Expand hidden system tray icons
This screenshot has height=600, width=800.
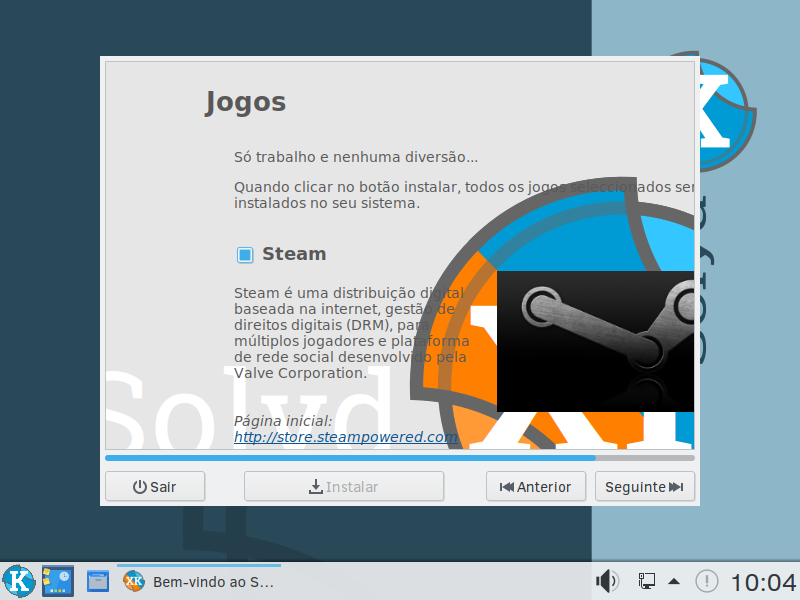tap(674, 581)
